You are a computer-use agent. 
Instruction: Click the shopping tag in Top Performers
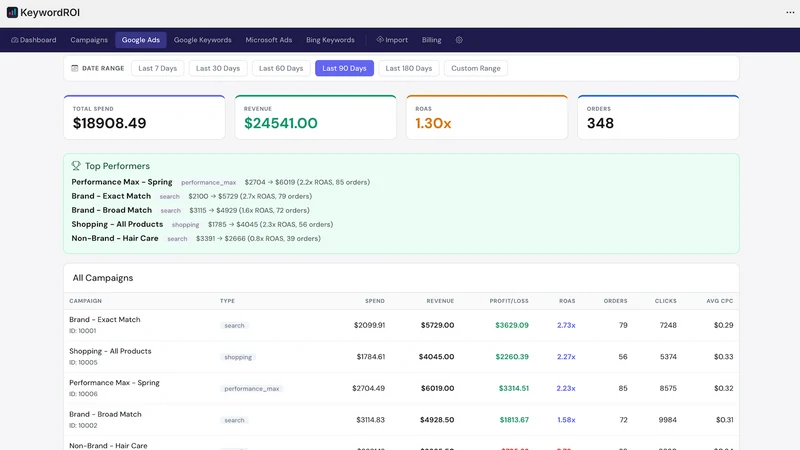click(185, 224)
